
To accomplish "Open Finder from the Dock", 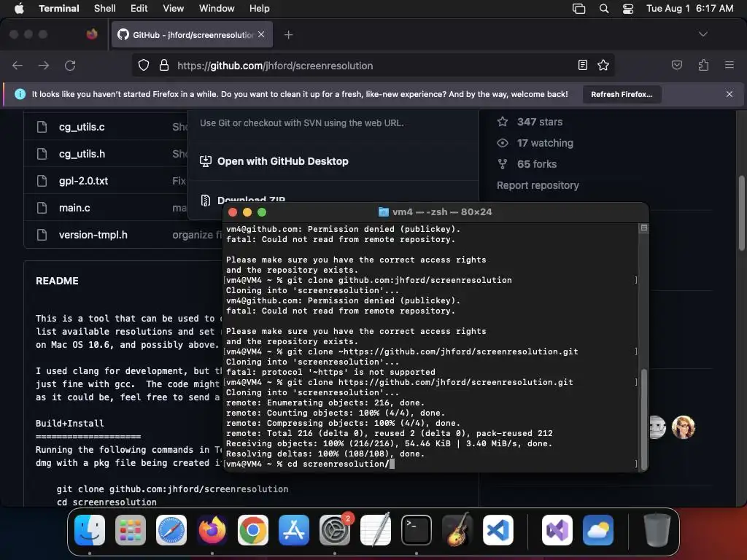I will point(90,530).
